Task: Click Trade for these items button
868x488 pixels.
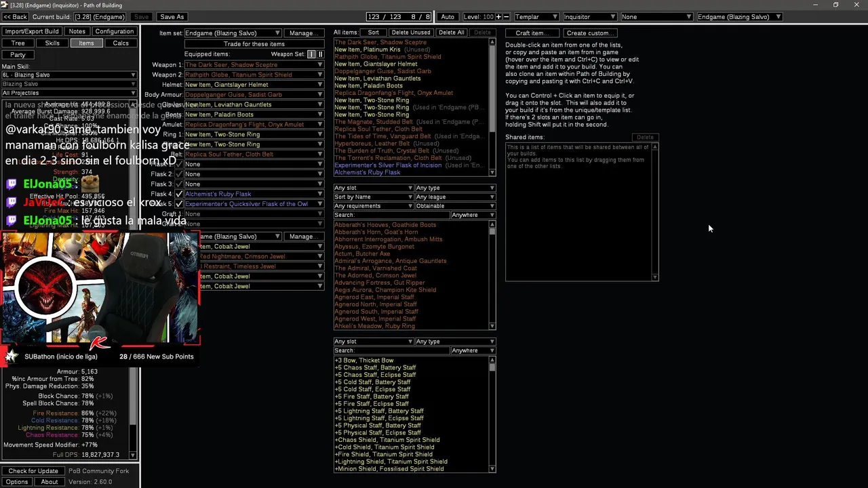Action: [x=254, y=44]
